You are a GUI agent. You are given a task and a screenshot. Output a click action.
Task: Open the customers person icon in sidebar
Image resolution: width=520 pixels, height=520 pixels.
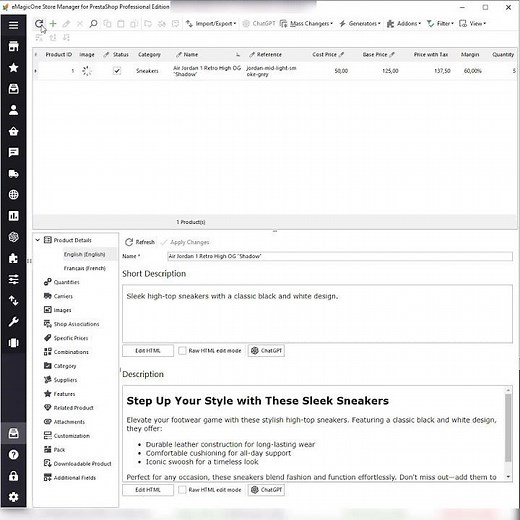[x=13, y=110]
